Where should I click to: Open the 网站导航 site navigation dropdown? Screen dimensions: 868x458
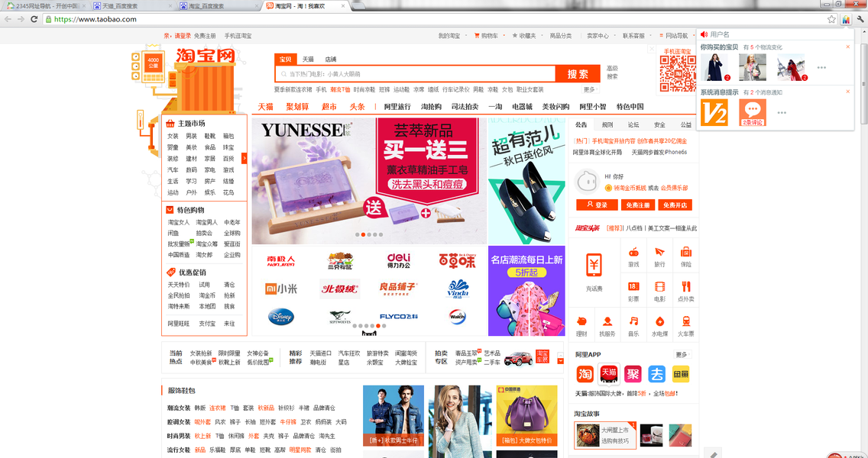click(676, 35)
